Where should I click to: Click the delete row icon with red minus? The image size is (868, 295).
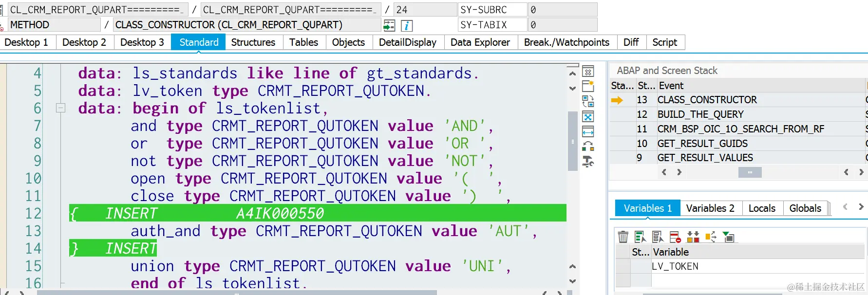click(x=675, y=237)
